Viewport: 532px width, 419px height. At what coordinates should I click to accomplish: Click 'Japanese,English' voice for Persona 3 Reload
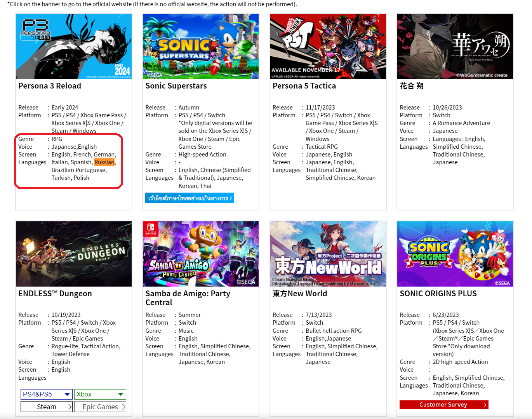click(x=74, y=147)
